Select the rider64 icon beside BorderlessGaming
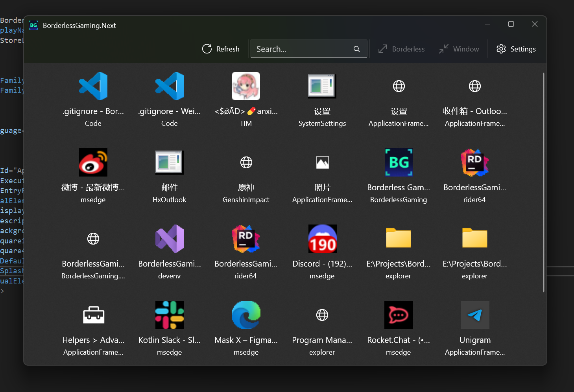 point(475,162)
